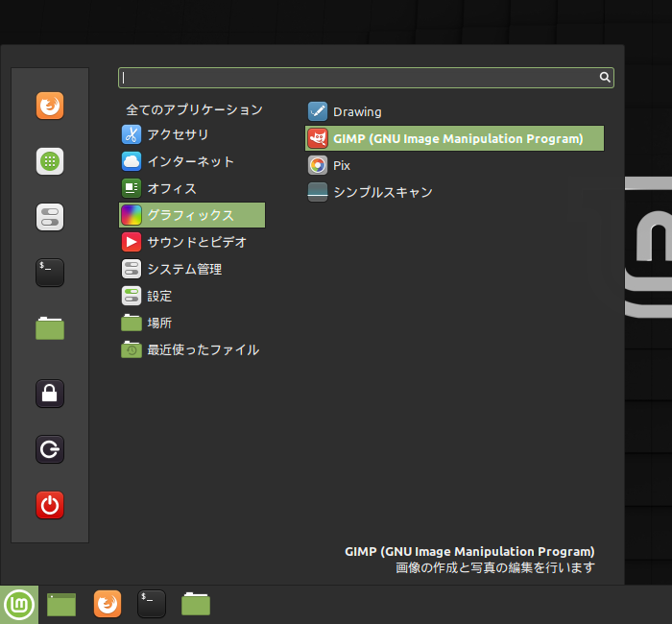Click the 最近使ったファイル folder icon
The width and height of the screenshot is (672, 624).
click(x=132, y=349)
